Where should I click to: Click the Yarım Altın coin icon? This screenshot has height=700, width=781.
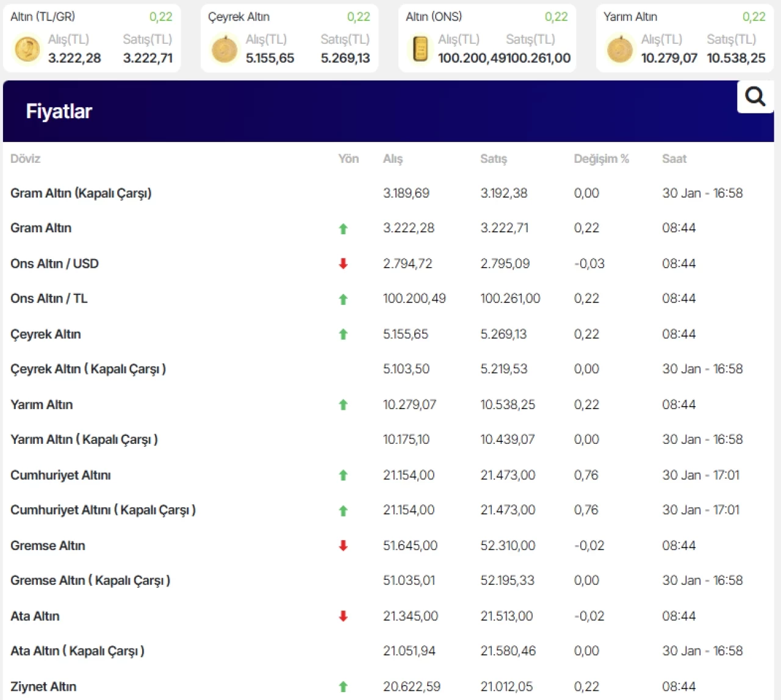tap(620, 49)
